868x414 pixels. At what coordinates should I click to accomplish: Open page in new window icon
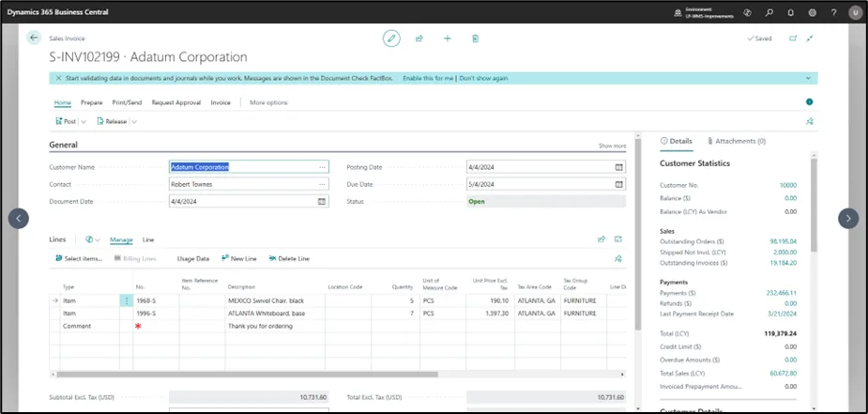[793, 38]
